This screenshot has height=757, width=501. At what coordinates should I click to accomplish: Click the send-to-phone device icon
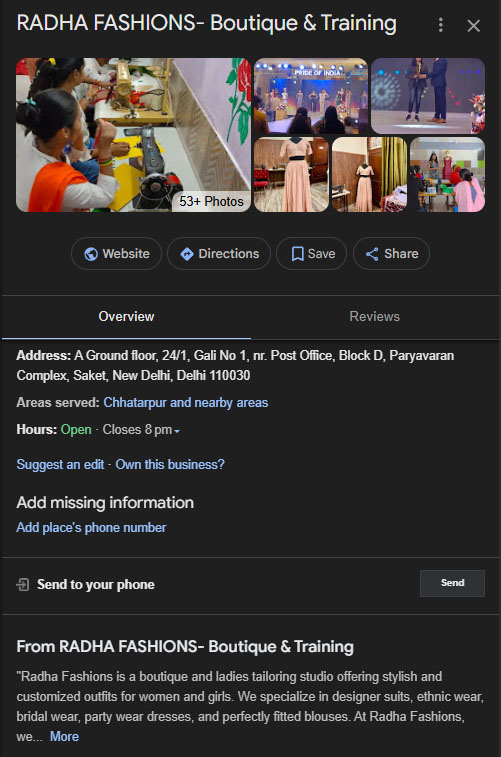(23, 585)
